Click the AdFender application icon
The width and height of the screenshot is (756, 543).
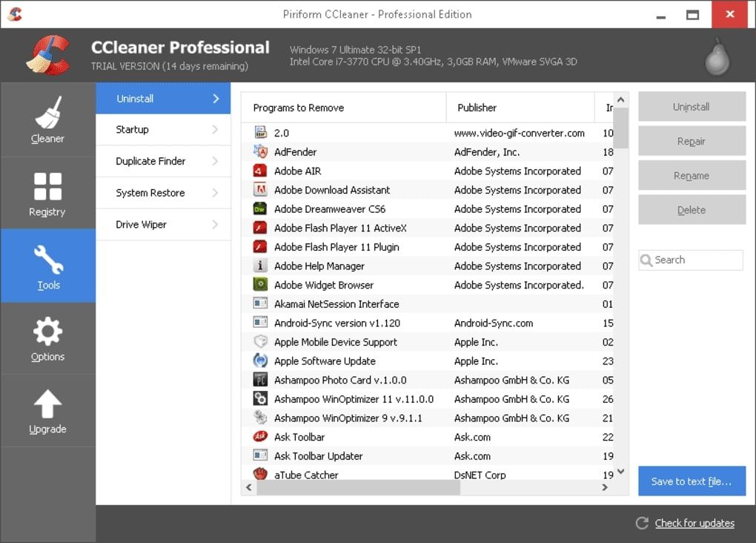[262, 151]
